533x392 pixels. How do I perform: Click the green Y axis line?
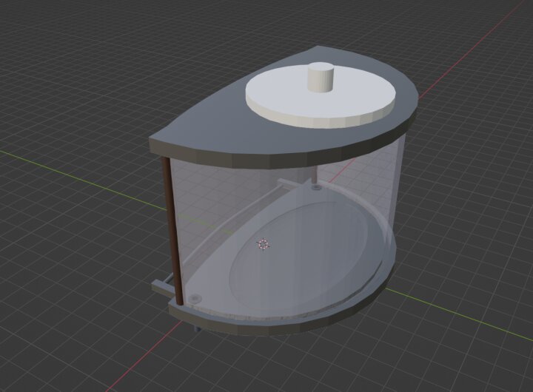point(74,169)
